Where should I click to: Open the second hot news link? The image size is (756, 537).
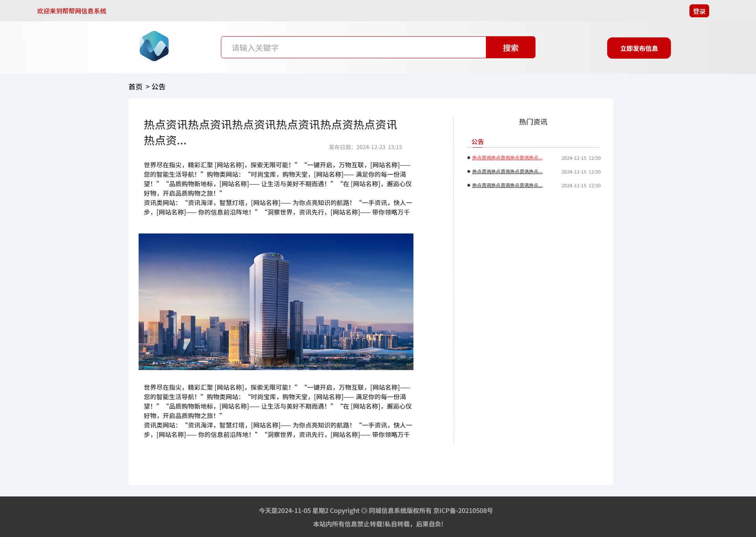pyautogui.click(x=507, y=172)
